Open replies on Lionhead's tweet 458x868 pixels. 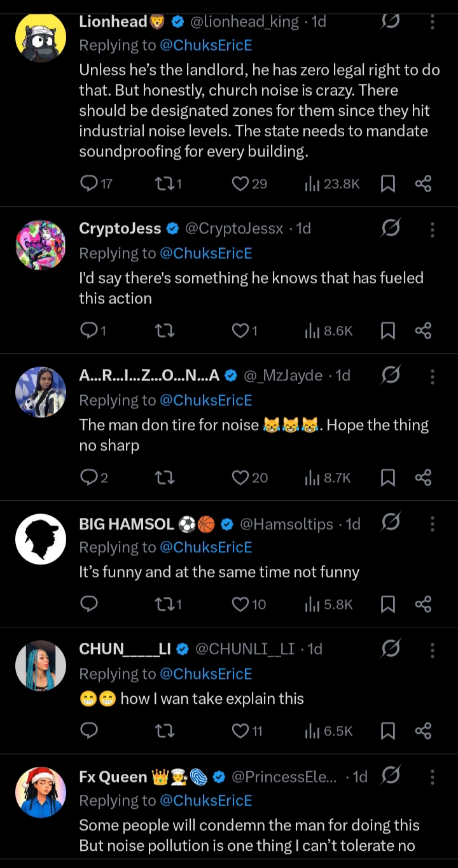[89, 184]
